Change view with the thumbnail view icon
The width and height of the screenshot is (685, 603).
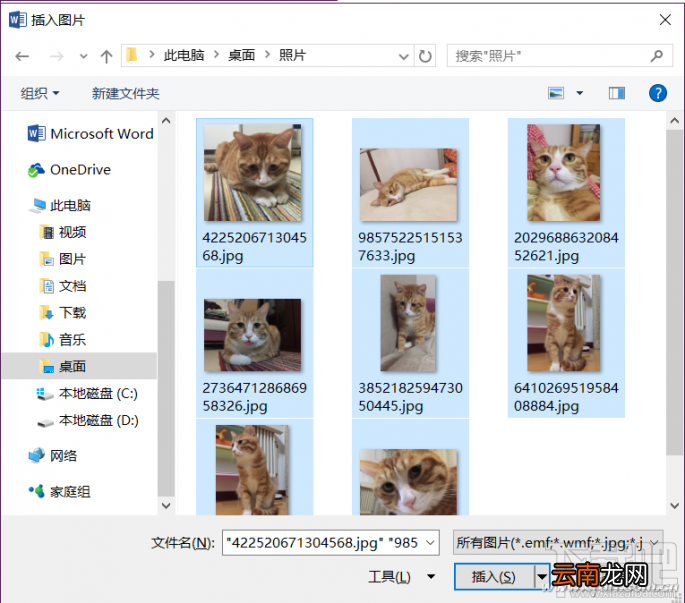point(556,93)
